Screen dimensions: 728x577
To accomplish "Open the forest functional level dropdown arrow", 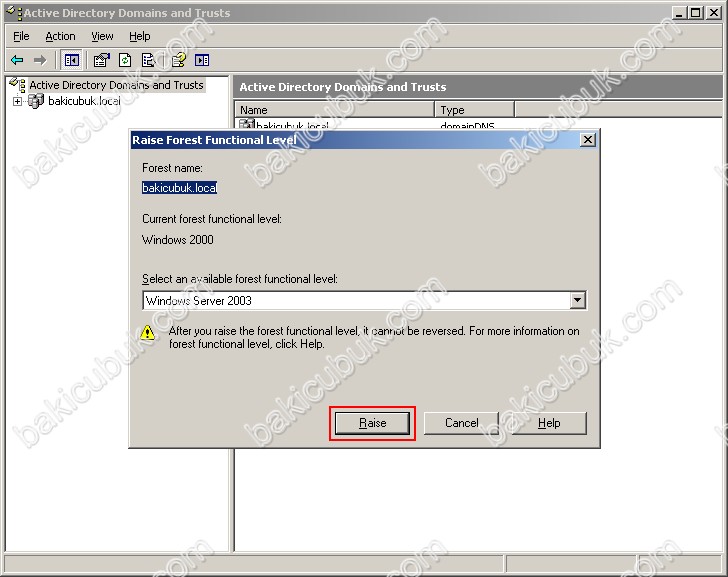I will tap(577, 300).
